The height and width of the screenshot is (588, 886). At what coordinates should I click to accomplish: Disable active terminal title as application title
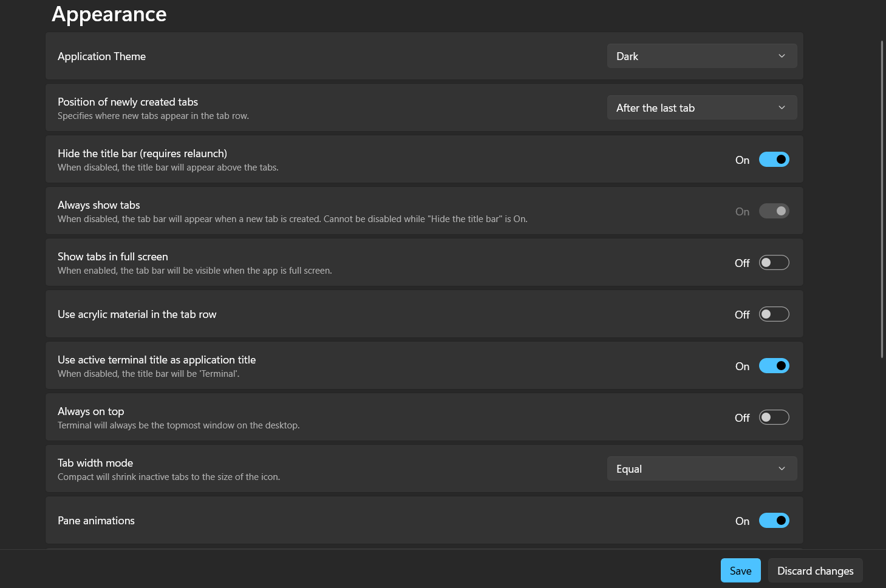pos(774,366)
